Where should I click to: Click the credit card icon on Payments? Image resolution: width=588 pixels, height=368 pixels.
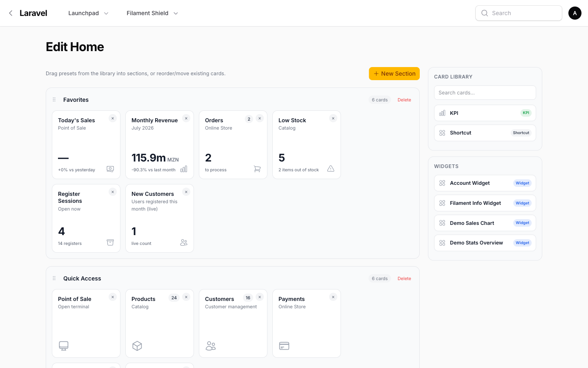tap(284, 346)
